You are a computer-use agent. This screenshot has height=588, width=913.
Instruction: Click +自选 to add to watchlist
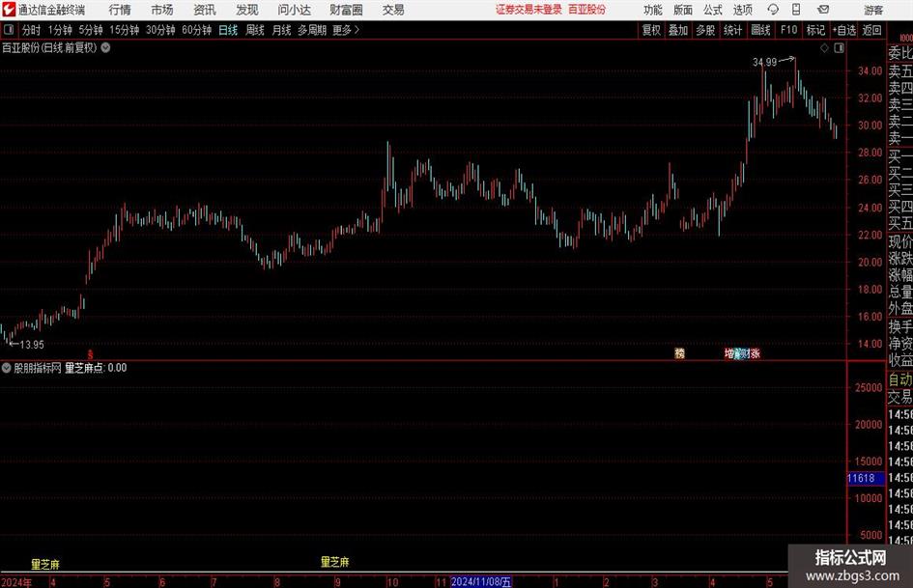point(844,30)
